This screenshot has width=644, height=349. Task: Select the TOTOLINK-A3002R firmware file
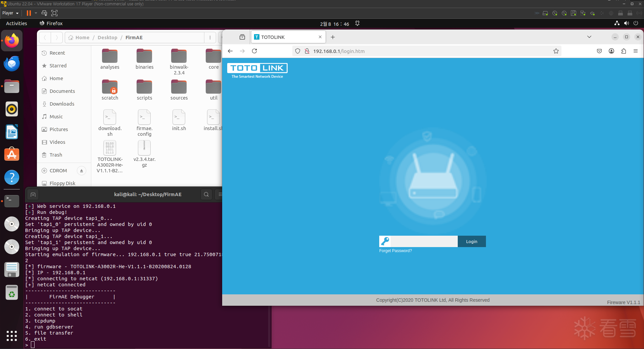(110, 157)
